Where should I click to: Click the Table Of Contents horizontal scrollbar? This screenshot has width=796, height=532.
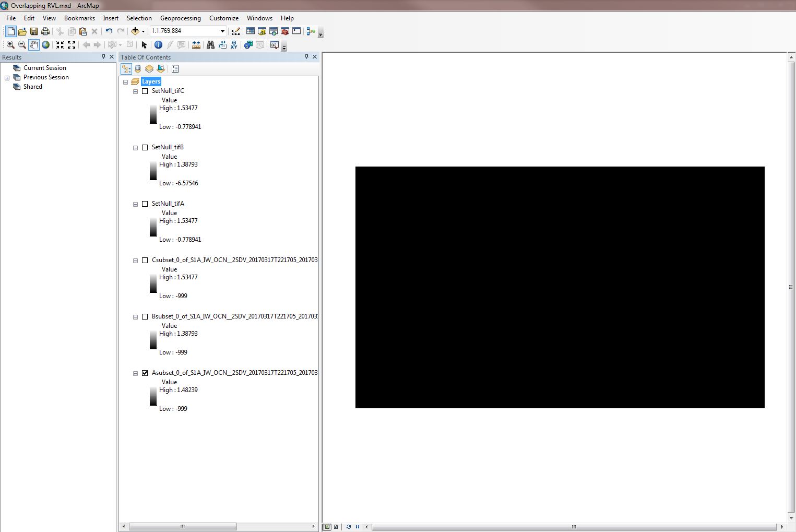(183, 526)
